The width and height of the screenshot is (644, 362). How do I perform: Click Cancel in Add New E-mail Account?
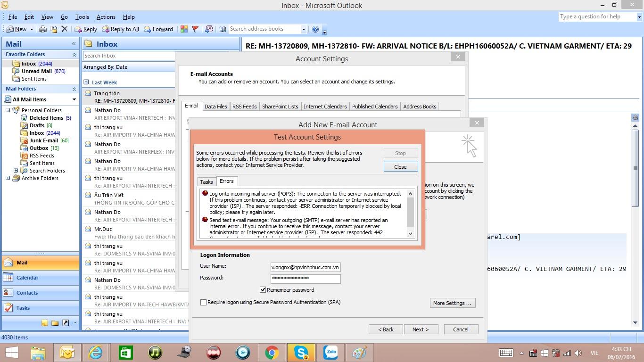pos(461,329)
